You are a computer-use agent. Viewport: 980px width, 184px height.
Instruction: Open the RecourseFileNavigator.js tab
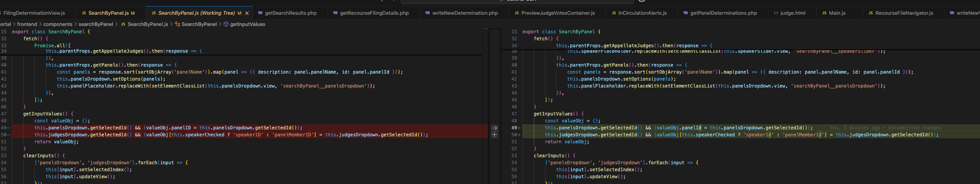click(904, 13)
